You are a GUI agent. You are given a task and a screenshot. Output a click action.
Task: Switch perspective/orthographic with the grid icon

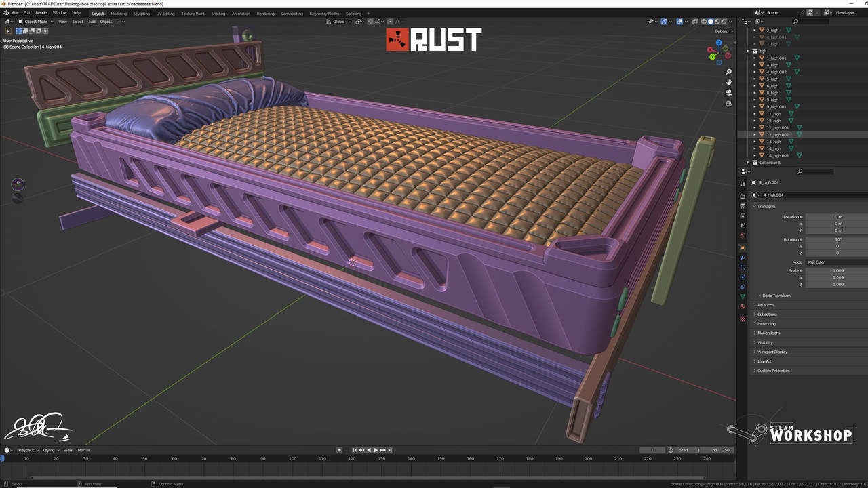click(x=729, y=103)
